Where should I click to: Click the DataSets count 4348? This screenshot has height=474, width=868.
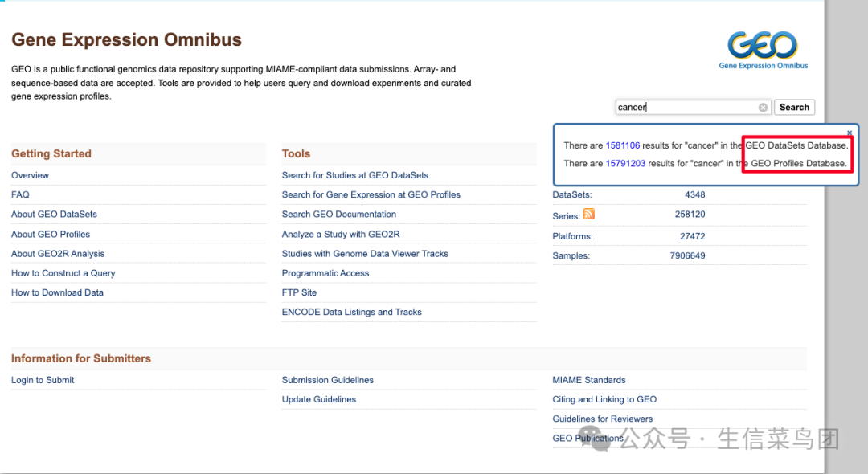(694, 194)
